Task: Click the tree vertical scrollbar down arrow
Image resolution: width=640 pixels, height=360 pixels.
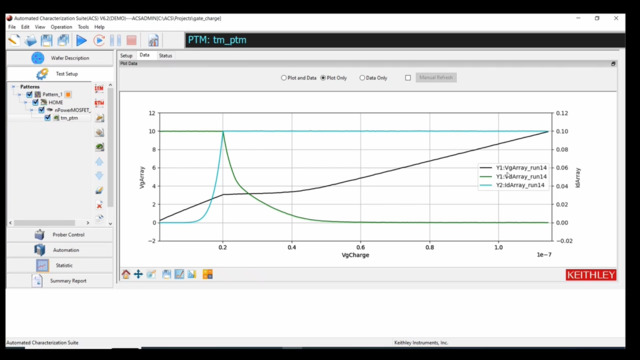Action: coord(110,223)
